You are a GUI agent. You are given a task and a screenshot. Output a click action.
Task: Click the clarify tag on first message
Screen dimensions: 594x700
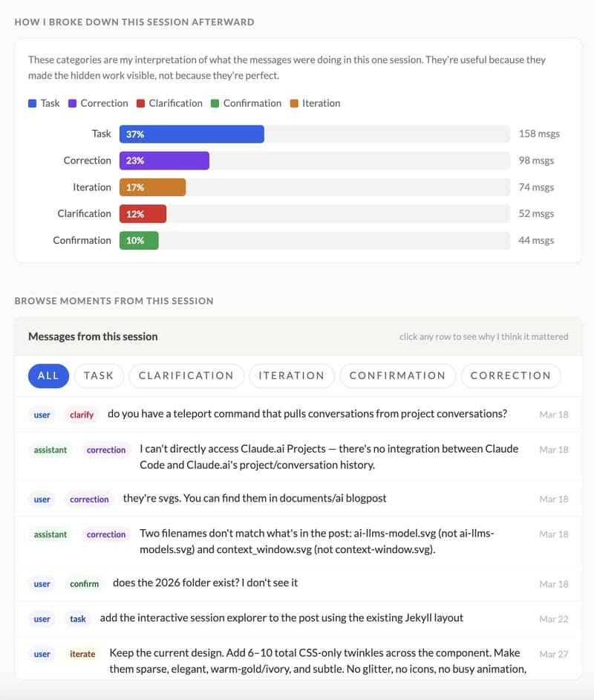[82, 415]
